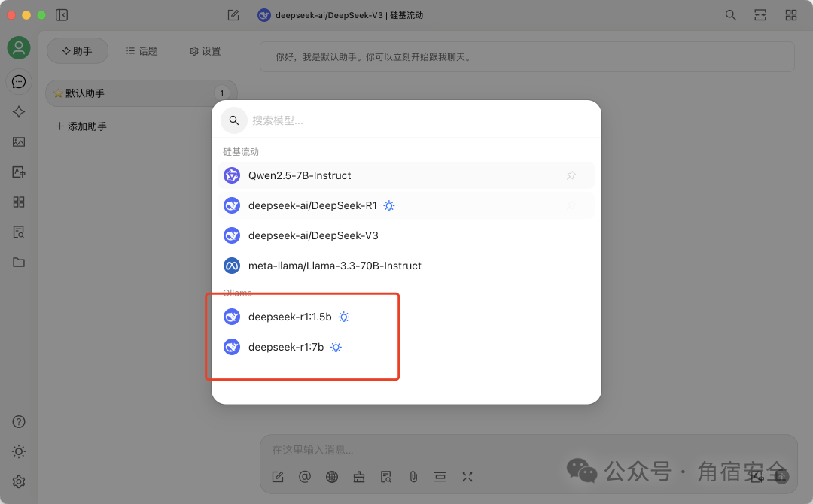Image resolution: width=813 pixels, height=504 pixels.
Task: Create a new topic with the pencil icon in the title bar
Action: 233,15
